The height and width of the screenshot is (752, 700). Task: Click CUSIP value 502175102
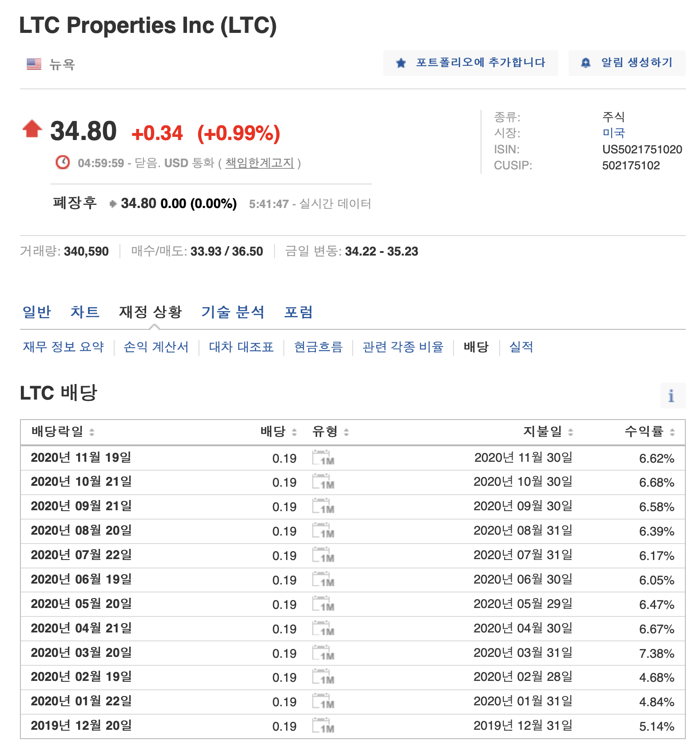click(631, 166)
